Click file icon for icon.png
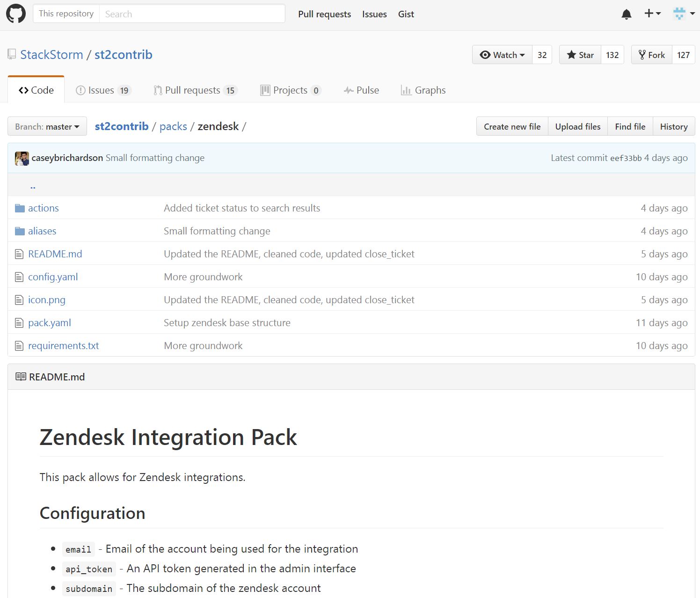The height and width of the screenshot is (598, 700). pos(19,300)
